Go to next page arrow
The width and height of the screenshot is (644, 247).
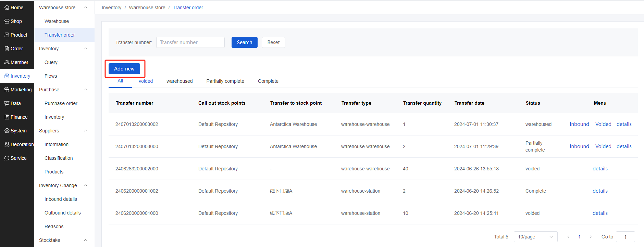tap(591, 237)
